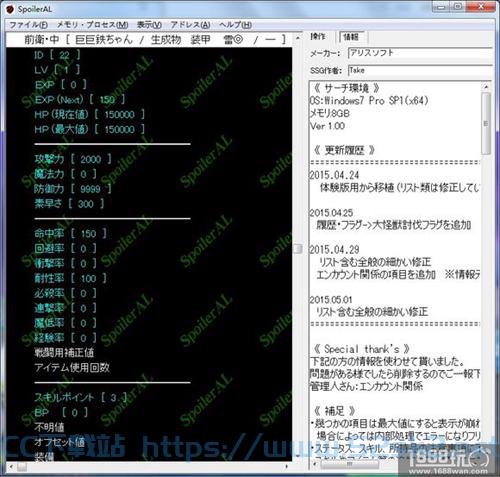The width and height of the screenshot is (500, 477).
Task: Switch to the 操作 tab
Action: (x=318, y=36)
